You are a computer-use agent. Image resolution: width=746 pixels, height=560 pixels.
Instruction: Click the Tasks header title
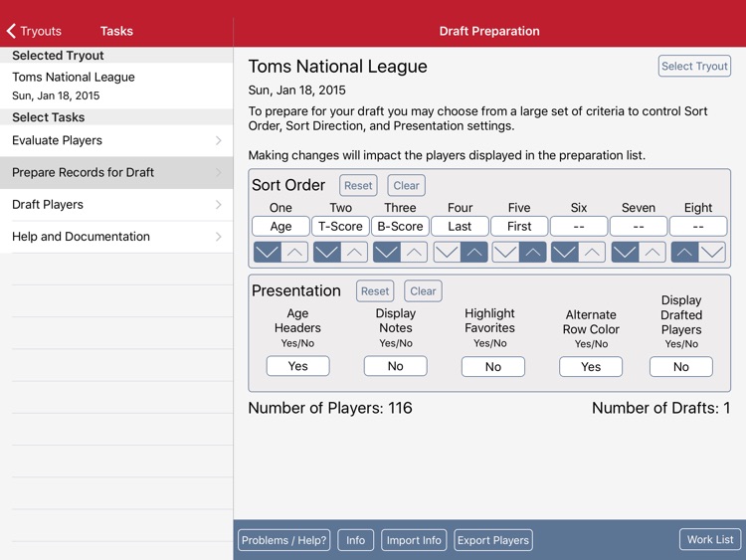point(116,31)
